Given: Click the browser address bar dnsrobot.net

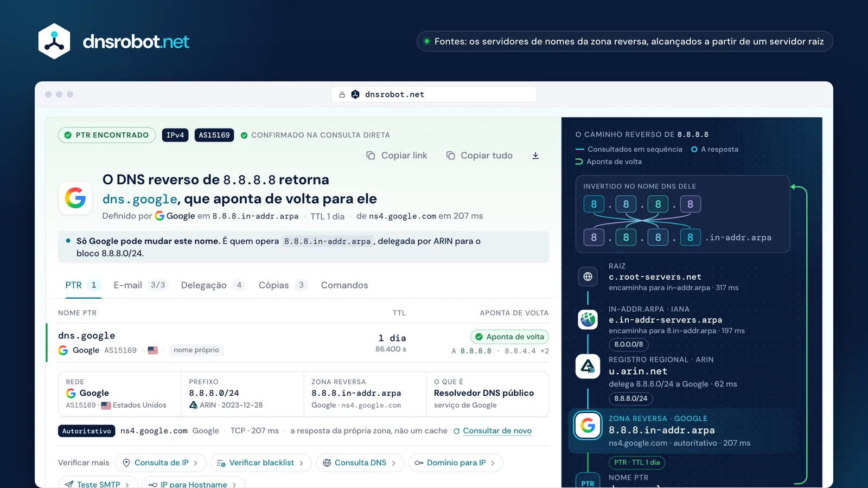Looking at the screenshot, I should (434, 94).
